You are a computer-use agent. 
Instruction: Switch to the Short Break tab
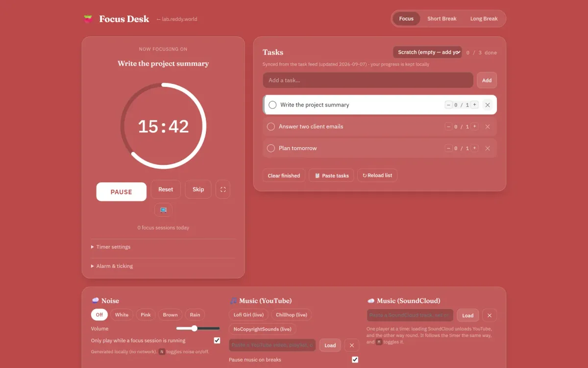tap(442, 19)
